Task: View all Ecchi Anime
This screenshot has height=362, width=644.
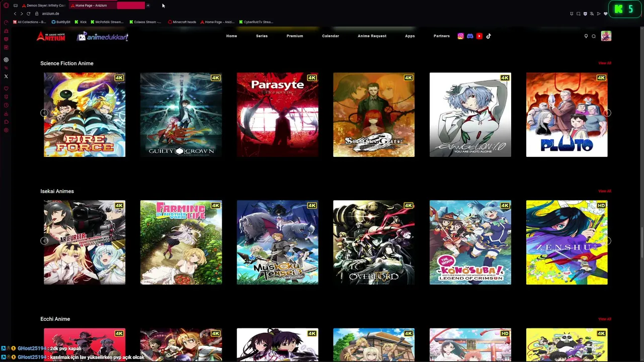Action: pyautogui.click(x=605, y=319)
